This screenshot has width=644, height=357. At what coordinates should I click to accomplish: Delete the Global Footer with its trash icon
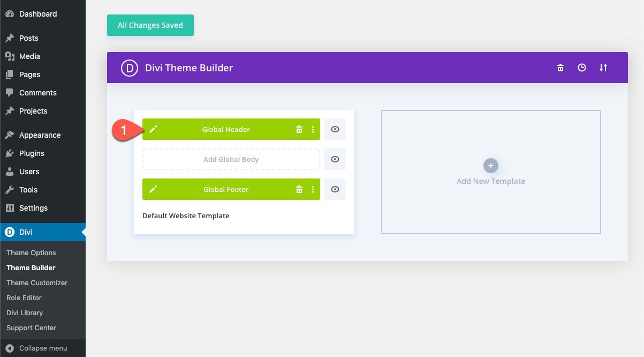tap(299, 189)
